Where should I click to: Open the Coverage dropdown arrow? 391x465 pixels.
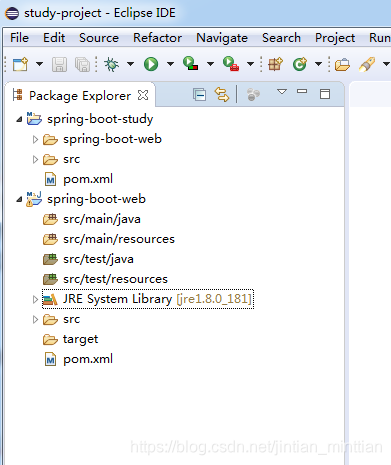tap(210, 64)
